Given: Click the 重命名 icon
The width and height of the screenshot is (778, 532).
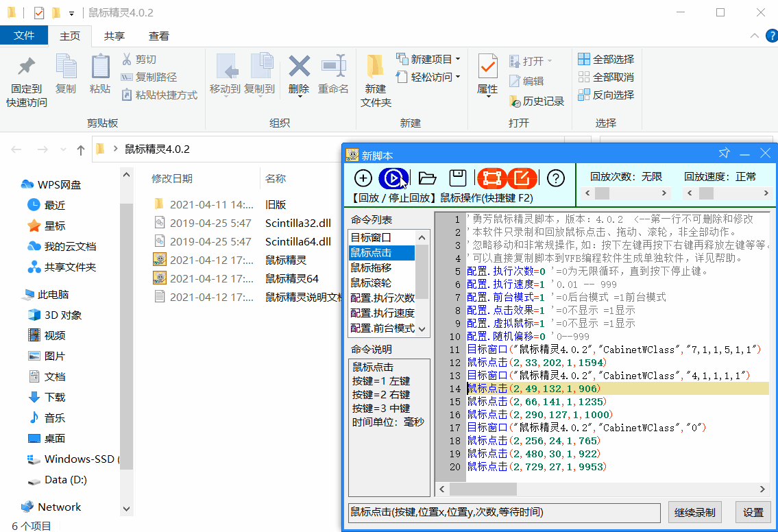Looking at the screenshot, I should [x=333, y=66].
